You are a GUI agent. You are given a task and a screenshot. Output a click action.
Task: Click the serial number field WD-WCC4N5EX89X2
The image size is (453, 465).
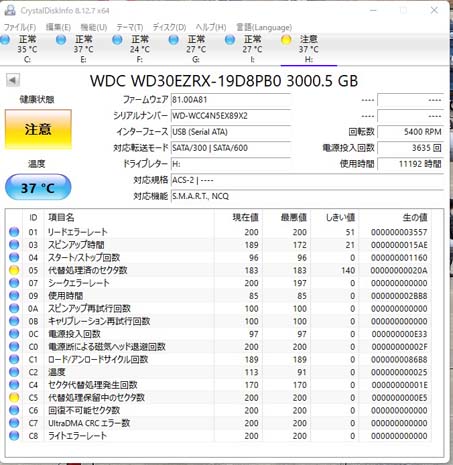pyautogui.click(x=231, y=116)
